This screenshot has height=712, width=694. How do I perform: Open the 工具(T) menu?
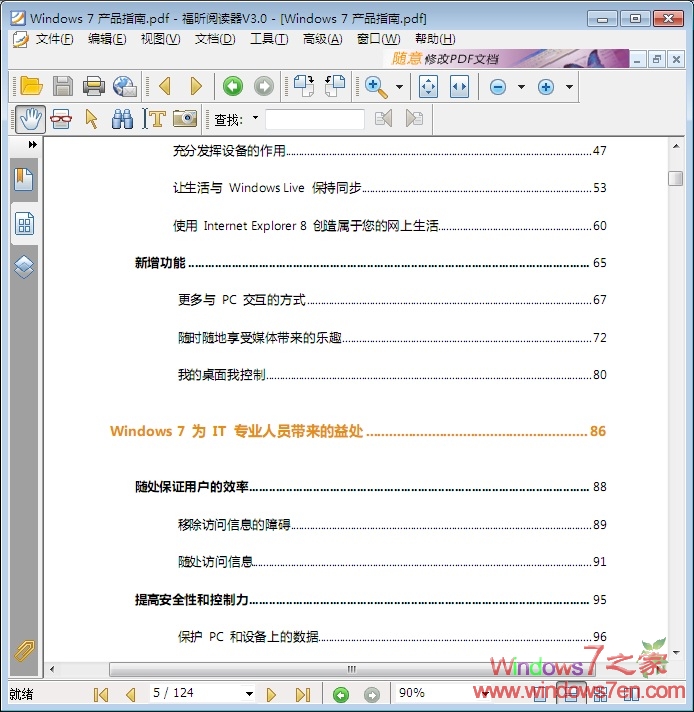(269, 39)
